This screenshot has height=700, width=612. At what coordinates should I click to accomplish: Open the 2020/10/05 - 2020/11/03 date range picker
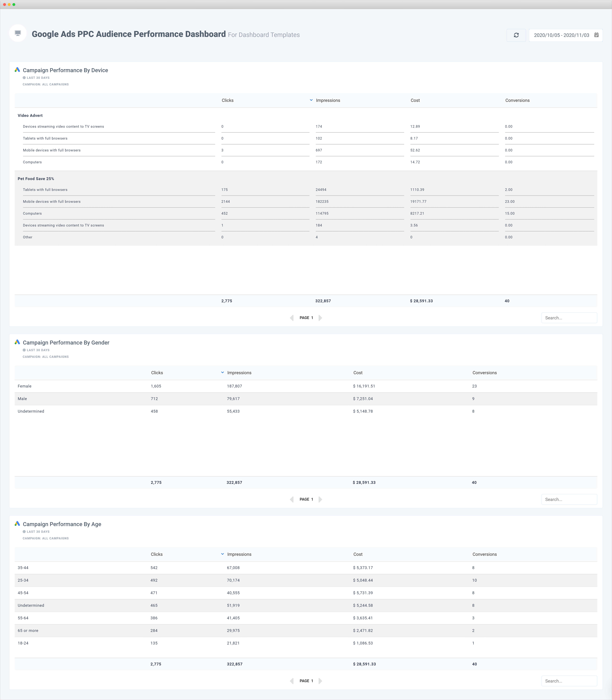566,35
